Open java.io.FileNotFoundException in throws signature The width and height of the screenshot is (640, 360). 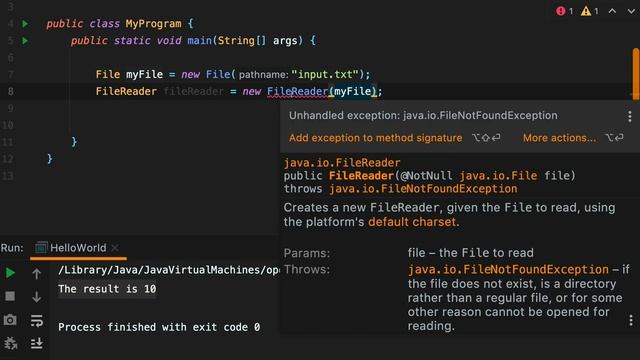coord(423,189)
